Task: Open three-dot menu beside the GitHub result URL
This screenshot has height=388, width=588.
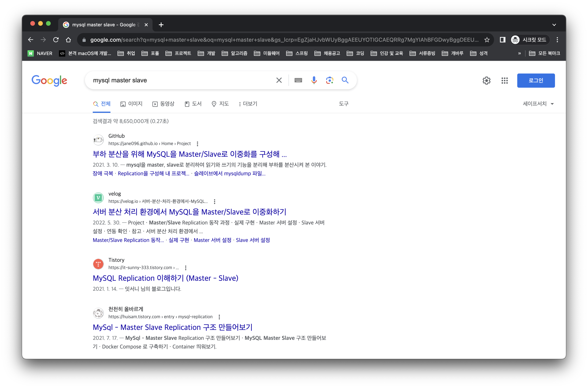Action: pos(197,143)
